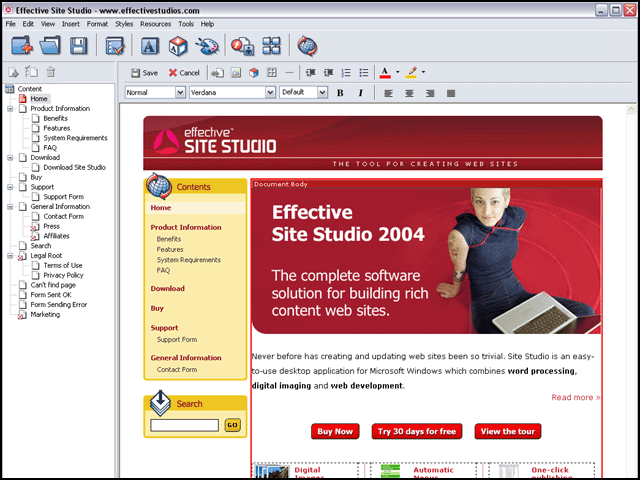Open the Verdana font dropdown
The image size is (640, 480).
(x=270, y=93)
